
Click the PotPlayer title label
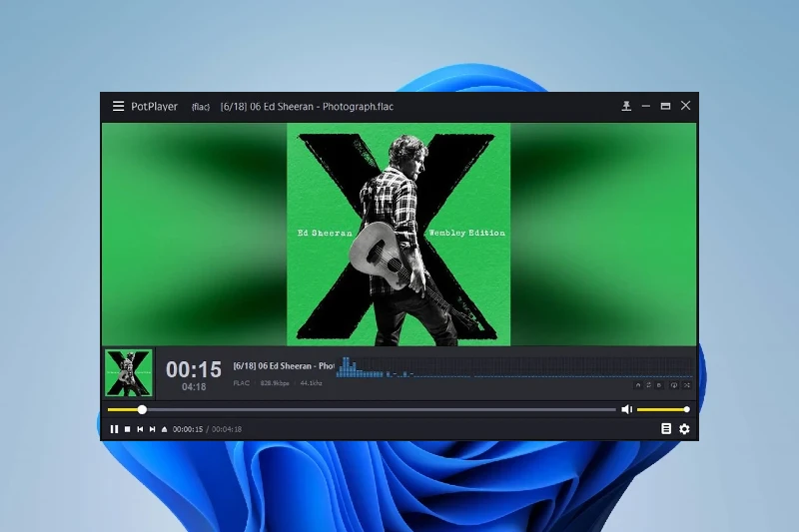155,107
